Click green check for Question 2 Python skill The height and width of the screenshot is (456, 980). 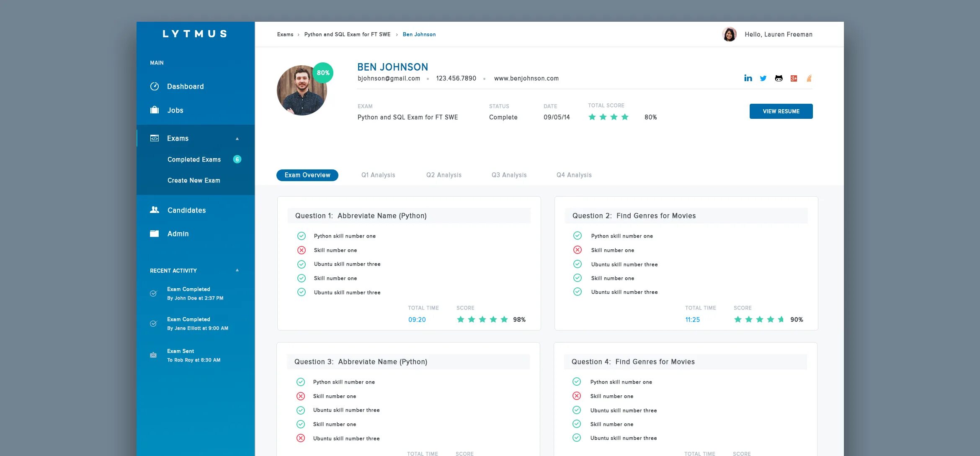(x=578, y=236)
